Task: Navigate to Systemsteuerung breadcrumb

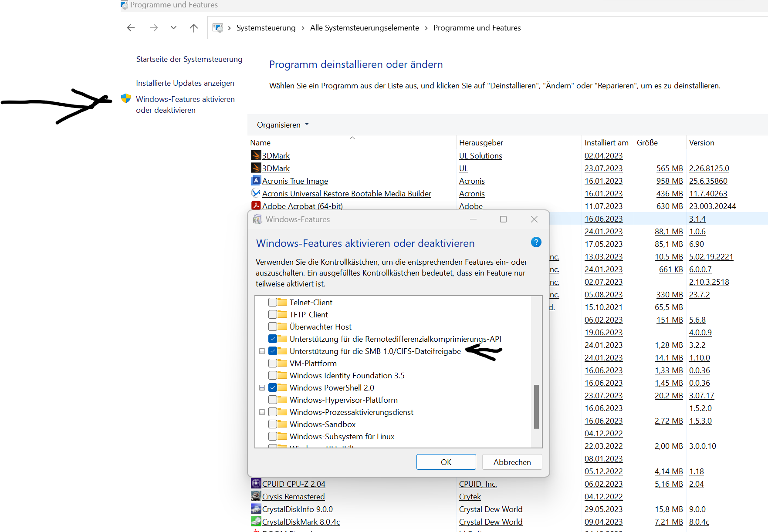Action: (266, 28)
